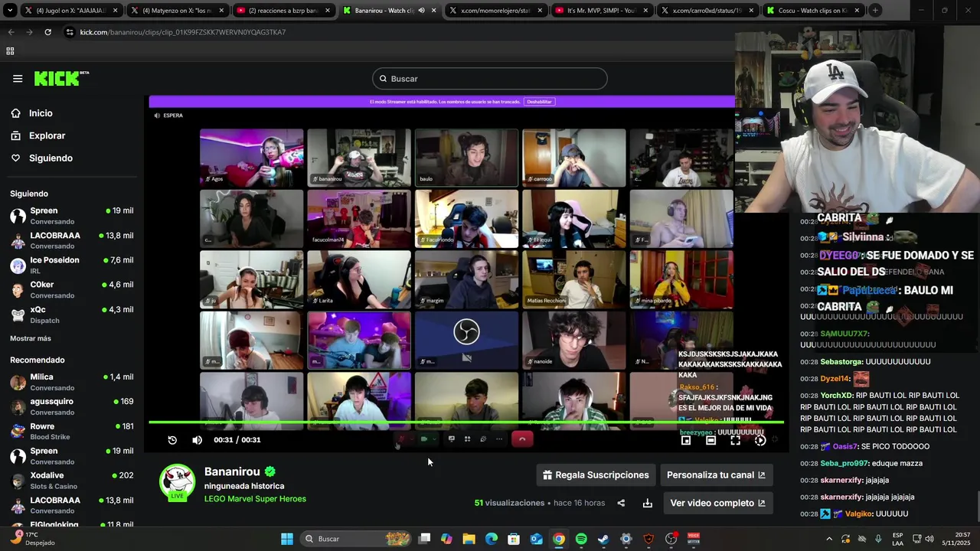980x551 pixels.
Task: Click the baulo webcam tile in video
Action: (466, 157)
